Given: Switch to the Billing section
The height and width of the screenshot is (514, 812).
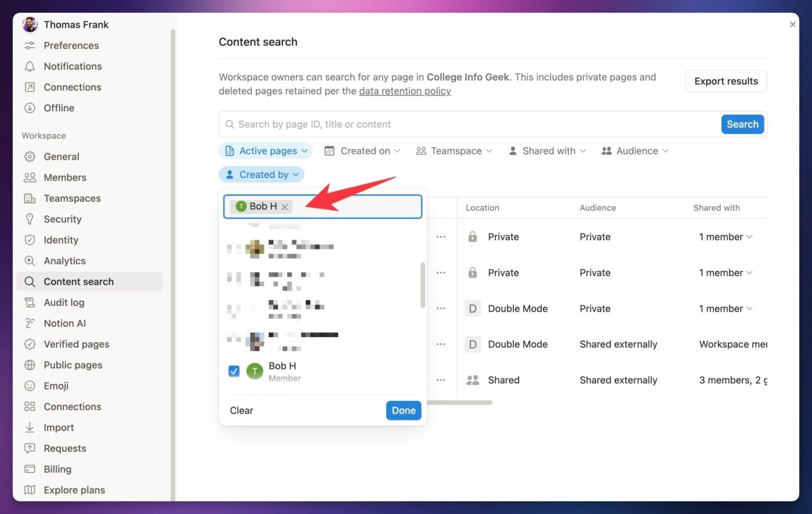Looking at the screenshot, I should (x=58, y=469).
